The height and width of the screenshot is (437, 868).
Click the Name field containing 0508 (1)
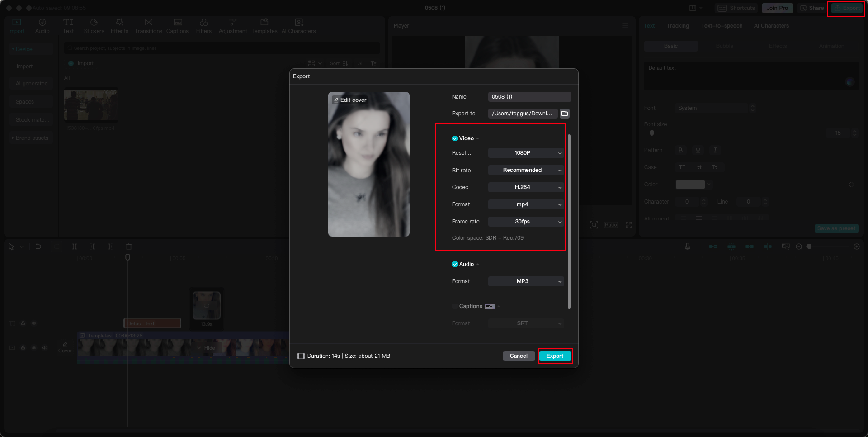tap(529, 96)
